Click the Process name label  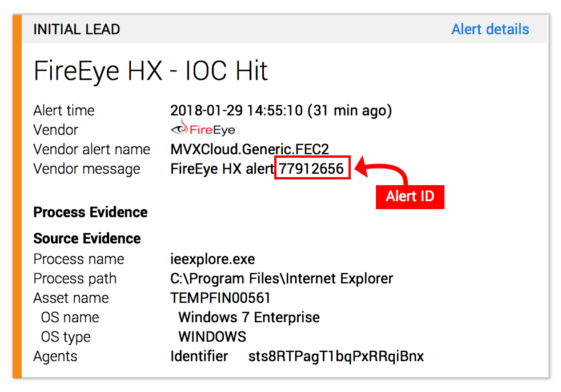pos(79,259)
